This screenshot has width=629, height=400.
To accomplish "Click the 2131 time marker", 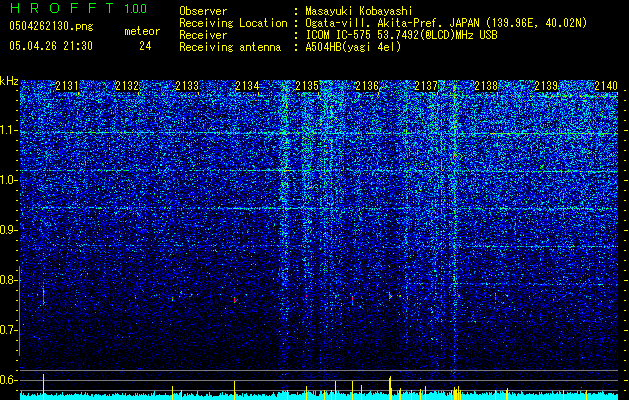I will point(67,86).
